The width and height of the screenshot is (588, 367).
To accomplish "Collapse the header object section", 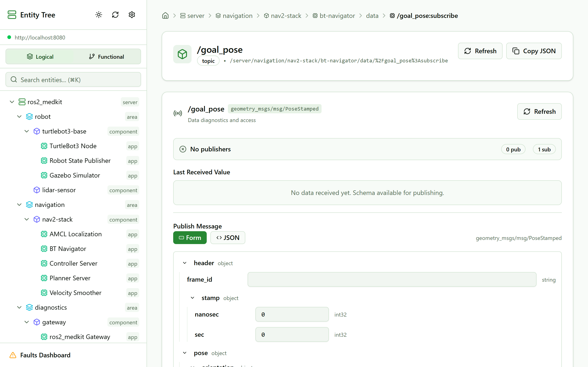I will point(185,263).
